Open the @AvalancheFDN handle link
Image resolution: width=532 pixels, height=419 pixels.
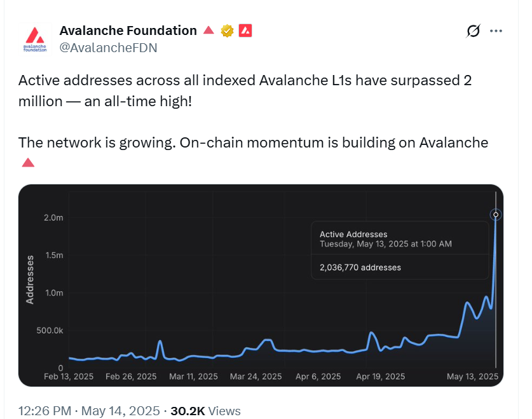108,48
